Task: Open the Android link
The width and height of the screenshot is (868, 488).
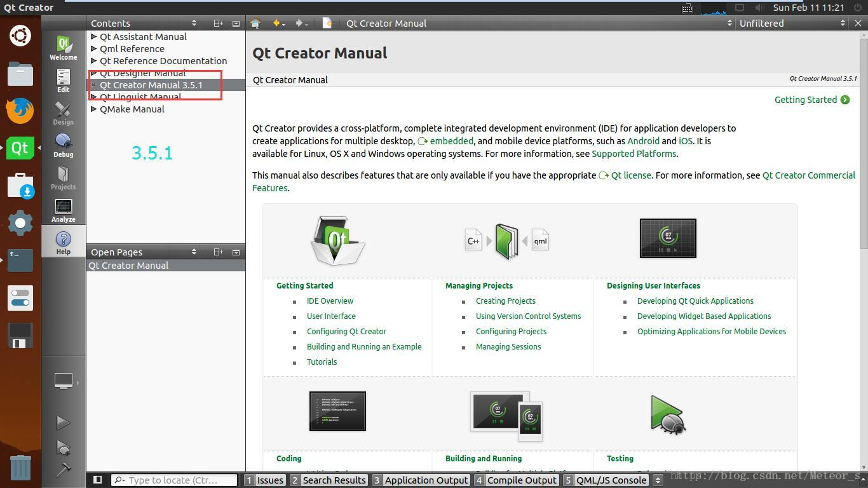Action: pos(643,140)
